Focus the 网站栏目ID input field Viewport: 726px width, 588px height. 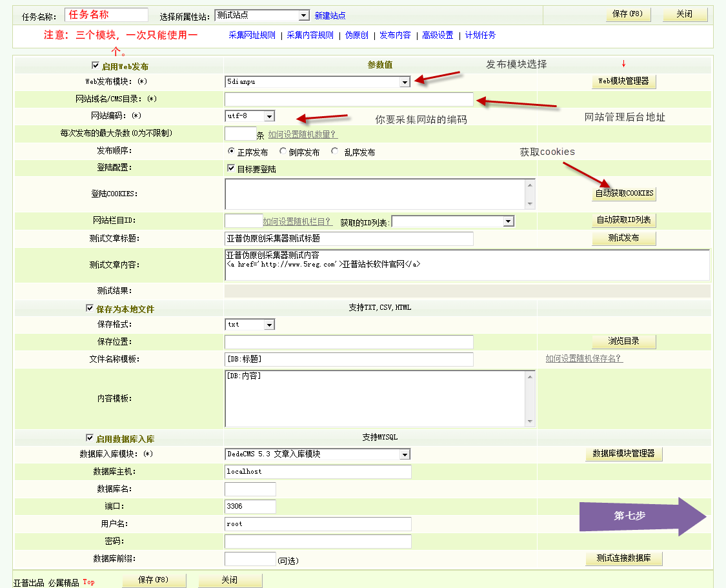(x=243, y=220)
